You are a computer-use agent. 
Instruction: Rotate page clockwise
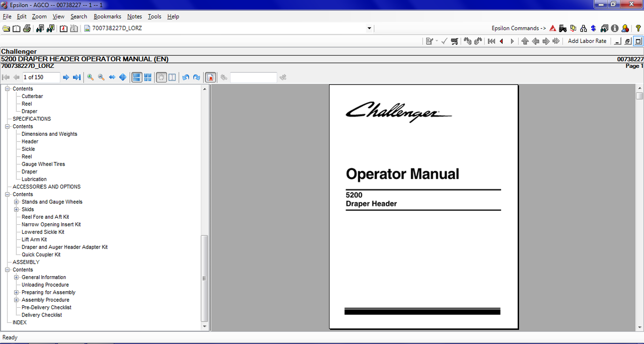(x=196, y=77)
